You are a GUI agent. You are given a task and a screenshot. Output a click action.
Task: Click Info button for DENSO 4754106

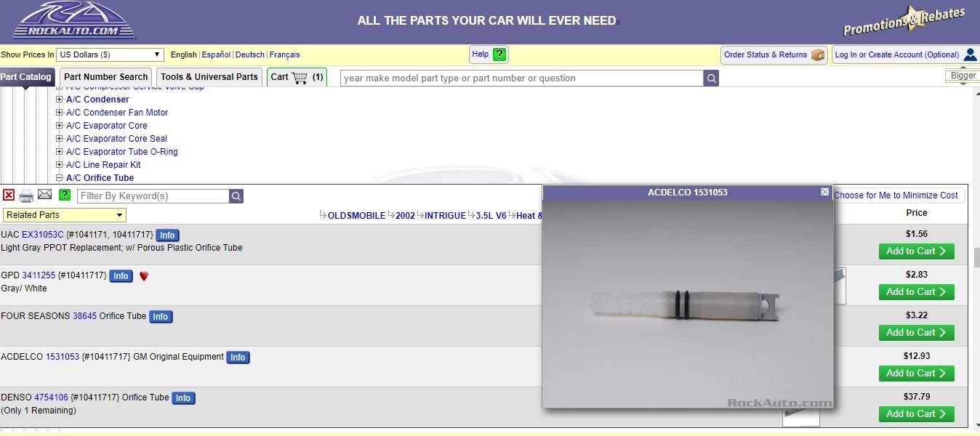pyautogui.click(x=183, y=398)
